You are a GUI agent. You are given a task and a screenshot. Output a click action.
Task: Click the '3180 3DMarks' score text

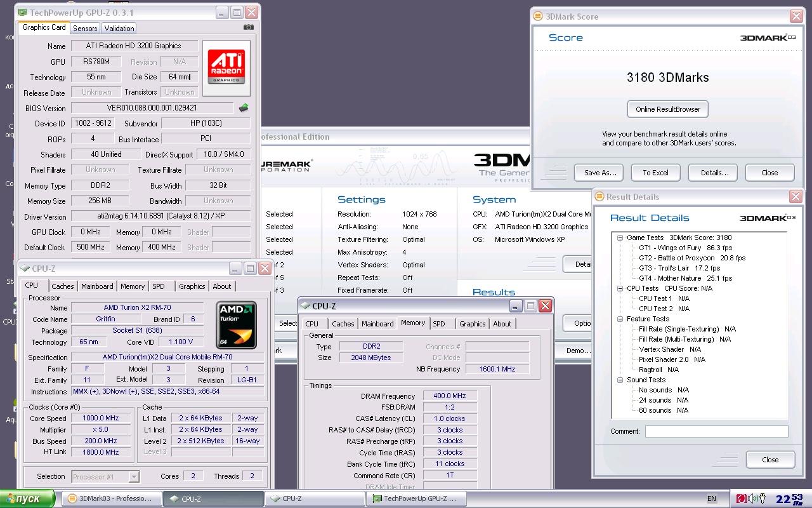[x=667, y=77]
